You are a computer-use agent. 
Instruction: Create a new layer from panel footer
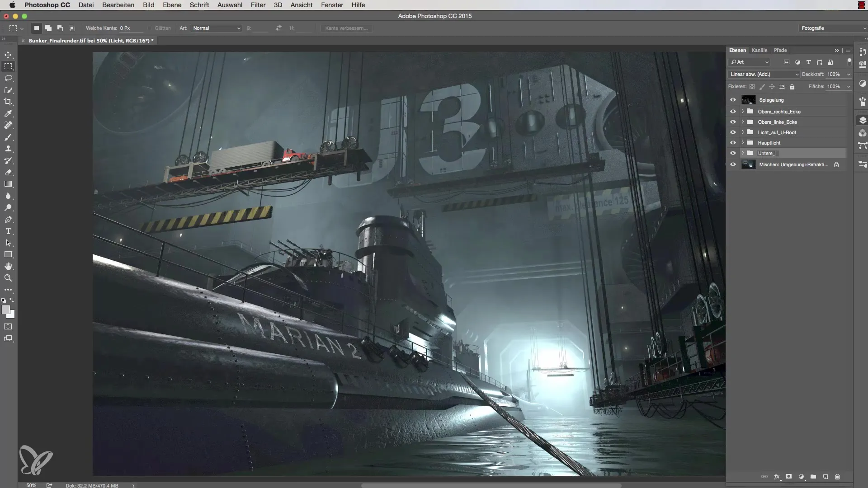click(825, 477)
